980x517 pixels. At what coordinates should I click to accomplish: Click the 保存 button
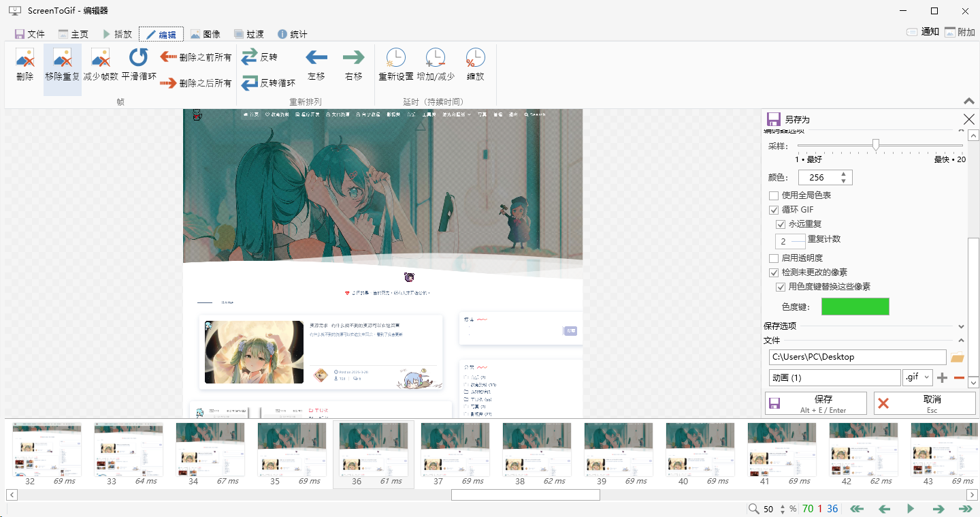816,403
